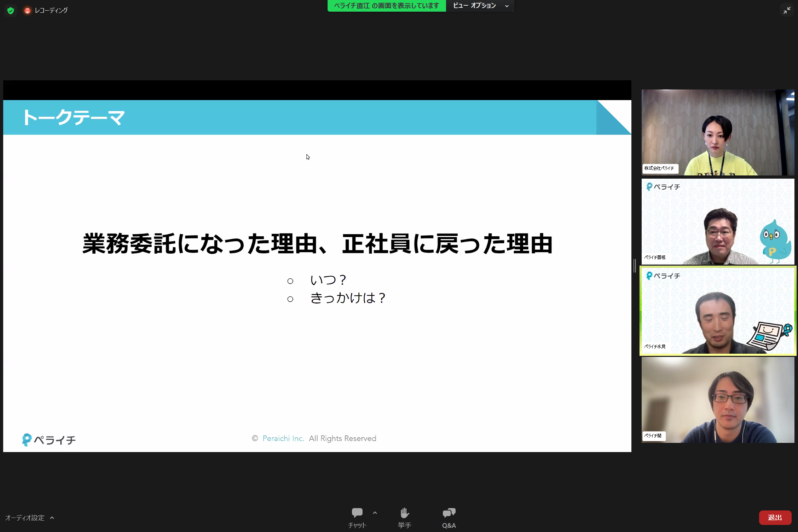This screenshot has width=798, height=532.
Task: Click the Peraichi Inc. link in the footer
Action: tap(283, 438)
